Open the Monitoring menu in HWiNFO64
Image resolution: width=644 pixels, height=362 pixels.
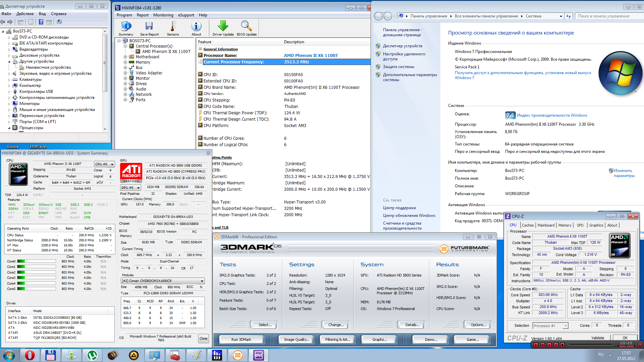[163, 15]
